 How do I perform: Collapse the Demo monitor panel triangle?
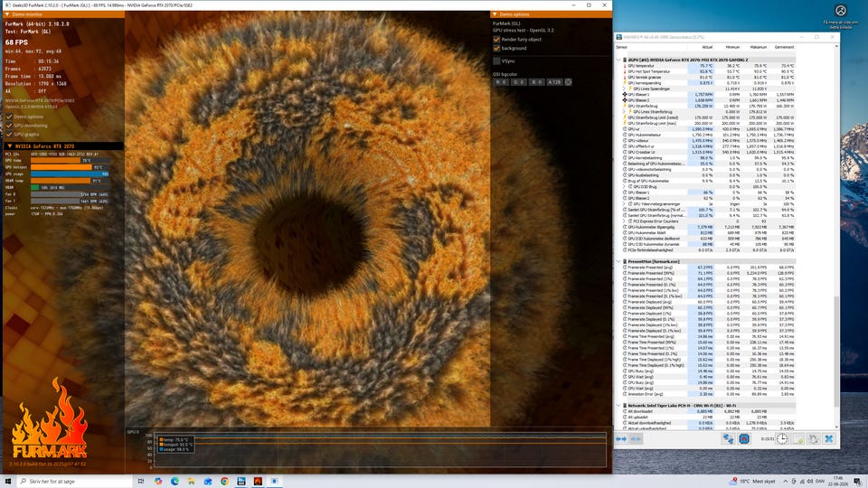(x=7, y=14)
